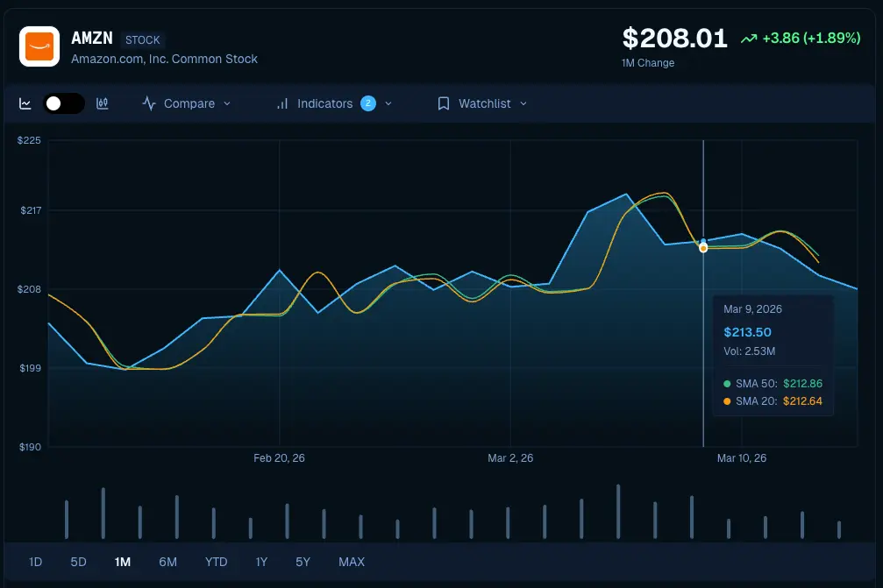
Task: Click the orange crosshair marker on chart
Action: pyautogui.click(x=703, y=248)
